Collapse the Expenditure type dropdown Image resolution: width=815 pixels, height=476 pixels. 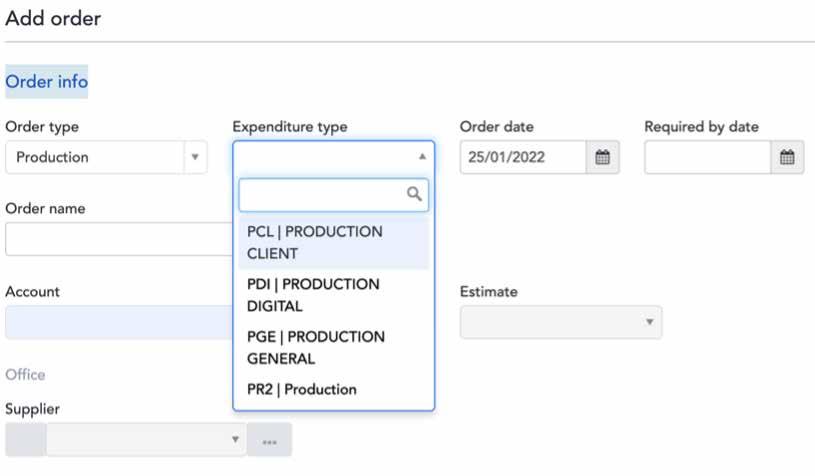[x=421, y=157]
